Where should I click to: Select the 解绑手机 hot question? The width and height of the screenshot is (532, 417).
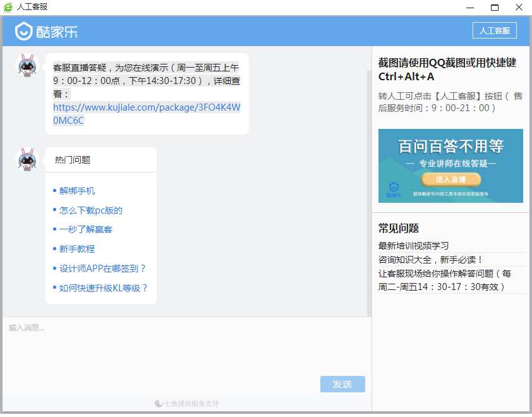[x=77, y=191]
